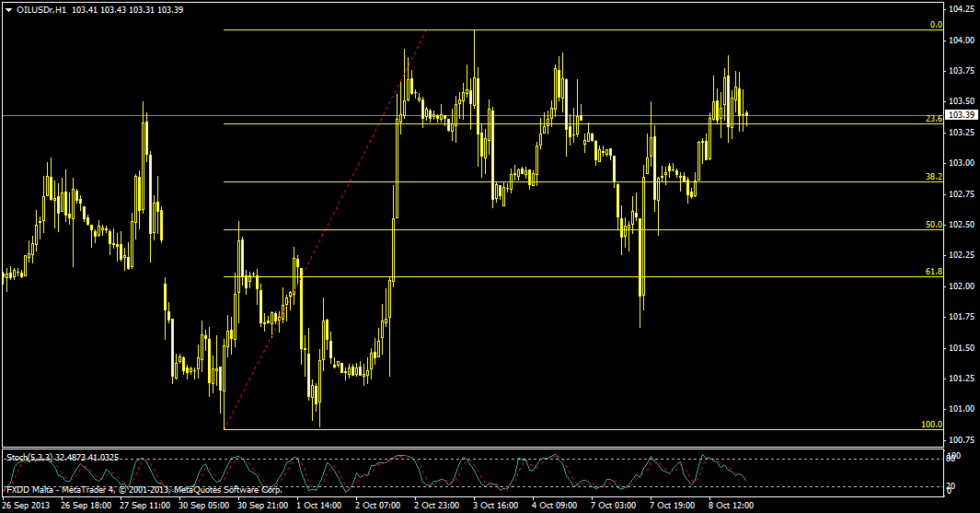Click the 104.25 price scale label
This screenshot has width=980, height=513.
tap(962, 9)
